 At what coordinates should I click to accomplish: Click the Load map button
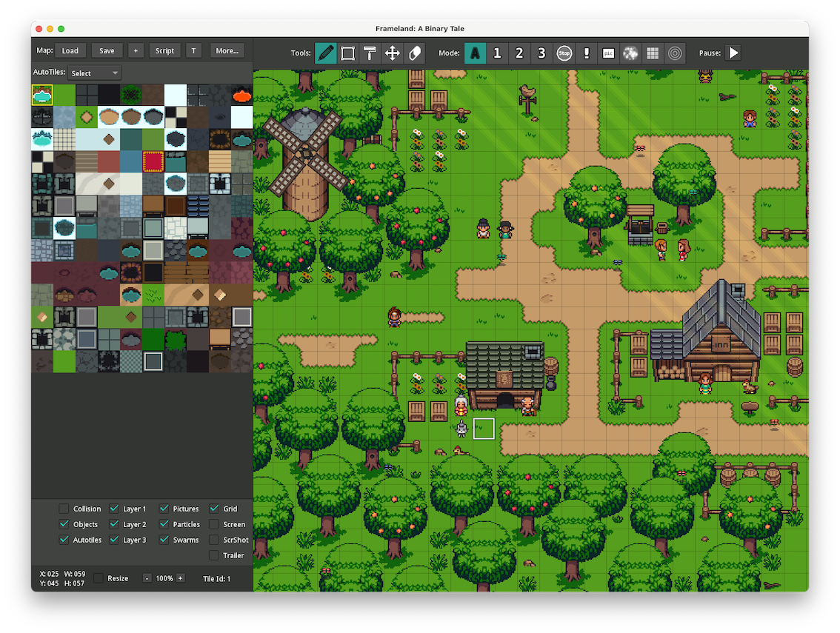(70, 51)
